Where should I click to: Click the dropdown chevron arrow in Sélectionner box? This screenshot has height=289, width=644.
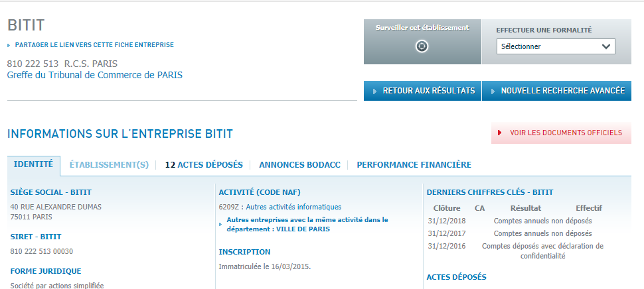point(606,46)
